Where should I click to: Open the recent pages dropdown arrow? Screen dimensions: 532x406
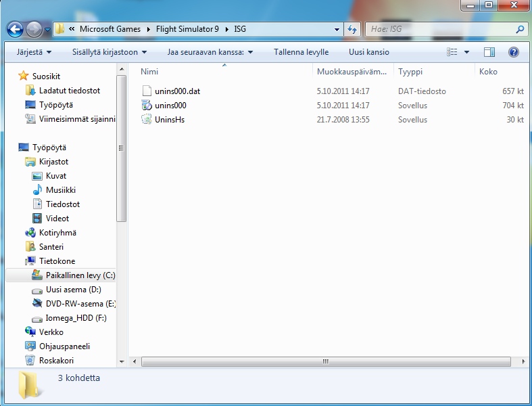(48, 30)
